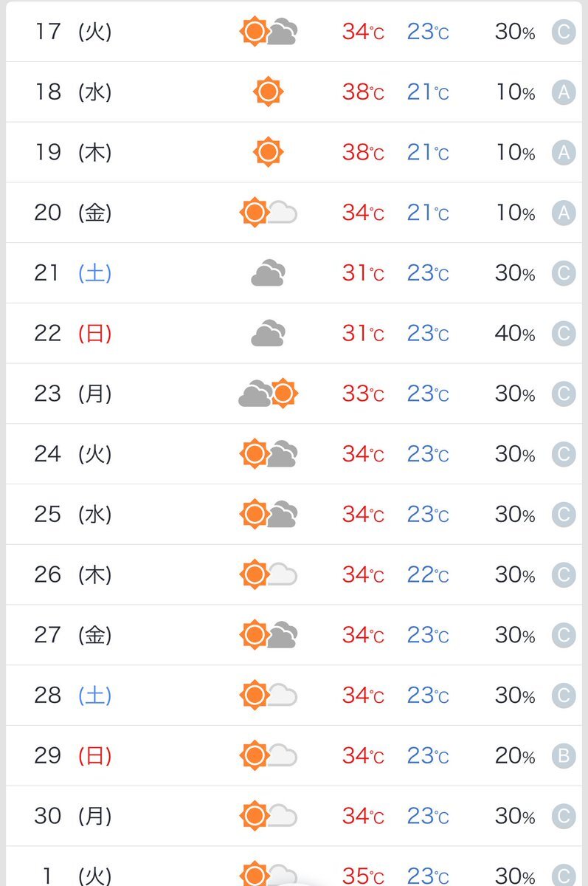Tap the reliability C badge on the 17th
The image size is (588, 886).
[564, 32]
